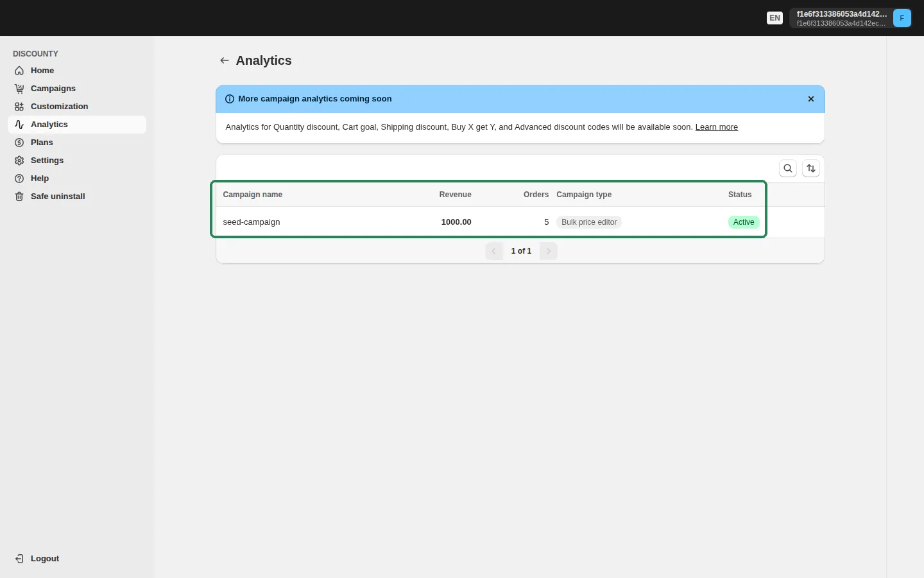The width and height of the screenshot is (924, 578).
Task: Follow the Learn more link
Action: click(716, 127)
